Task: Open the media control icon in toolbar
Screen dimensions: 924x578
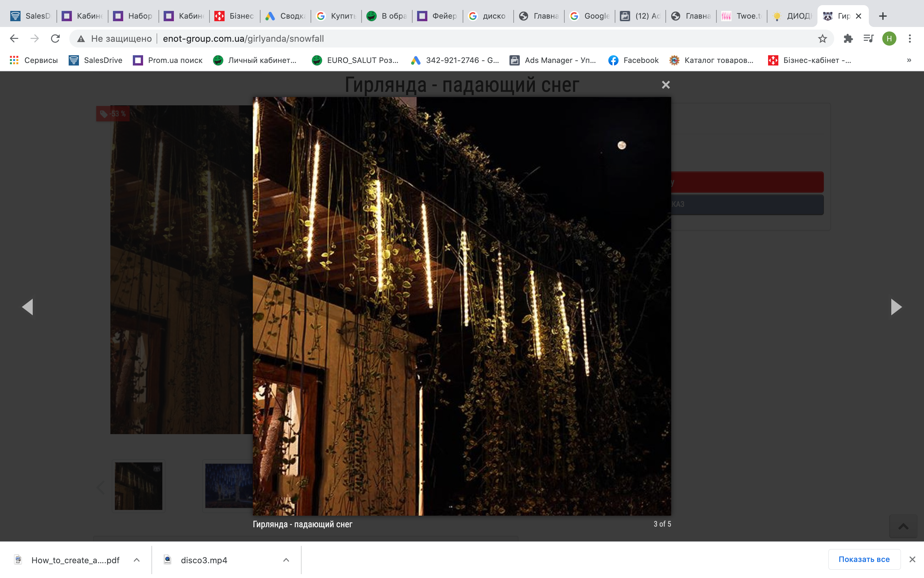Action: click(x=868, y=39)
